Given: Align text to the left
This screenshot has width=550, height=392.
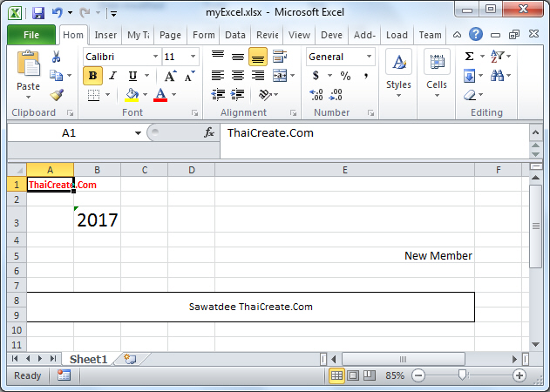Looking at the screenshot, I should [218, 76].
